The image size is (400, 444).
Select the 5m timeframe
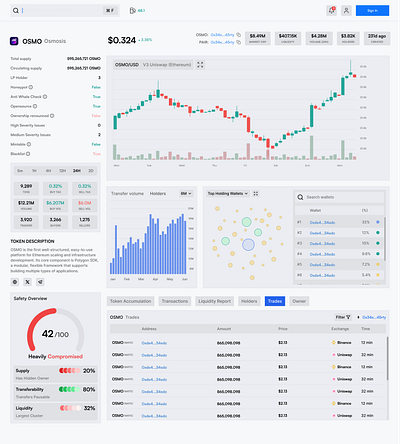[x=20, y=171]
